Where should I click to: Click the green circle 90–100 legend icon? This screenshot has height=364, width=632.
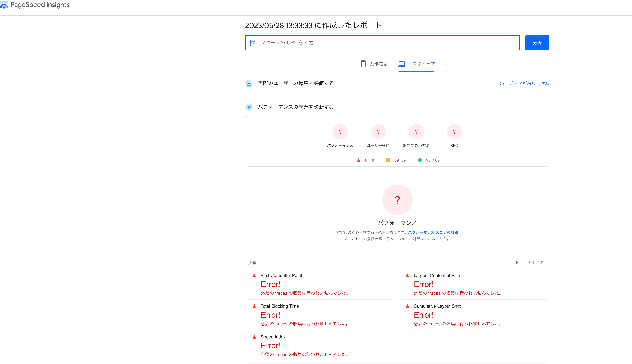(420, 160)
